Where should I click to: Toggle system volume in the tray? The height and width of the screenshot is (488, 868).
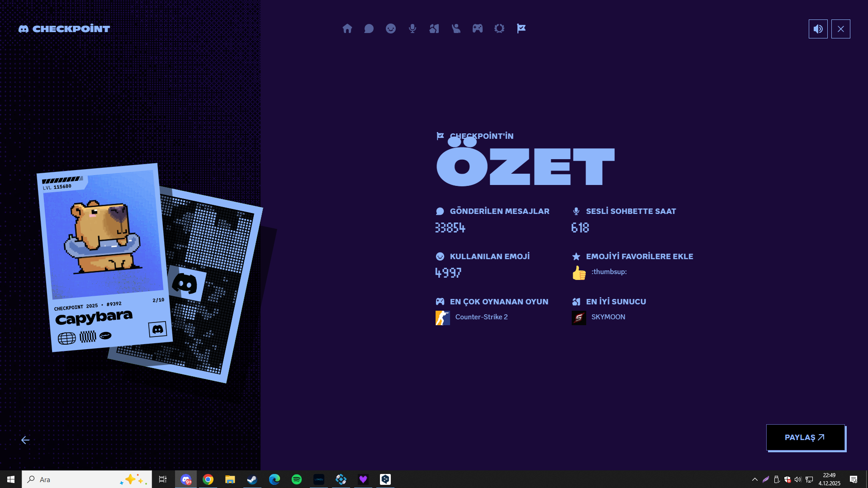797,479
